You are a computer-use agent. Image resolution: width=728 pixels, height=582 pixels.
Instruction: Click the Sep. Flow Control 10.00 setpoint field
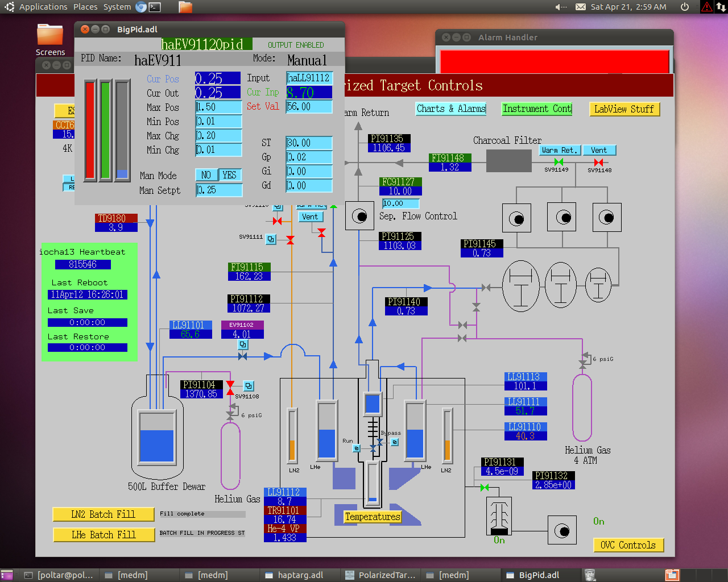(x=400, y=203)
